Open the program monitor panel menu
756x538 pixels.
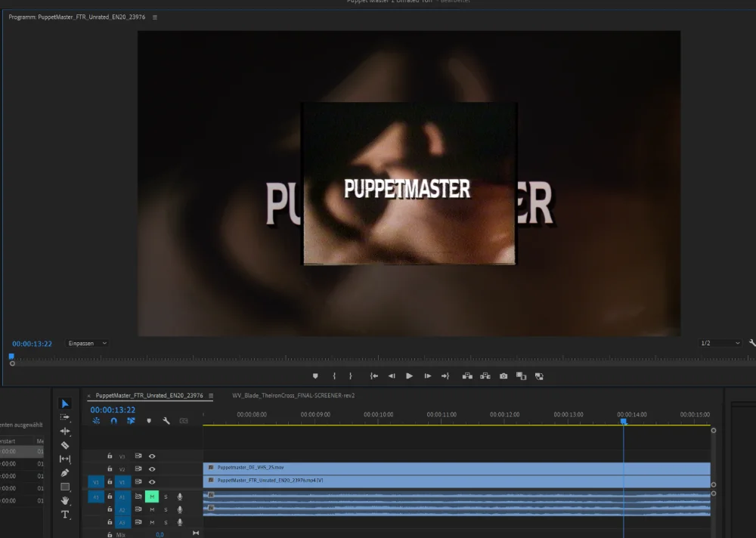pyautogui.click(x=155, y=17)
